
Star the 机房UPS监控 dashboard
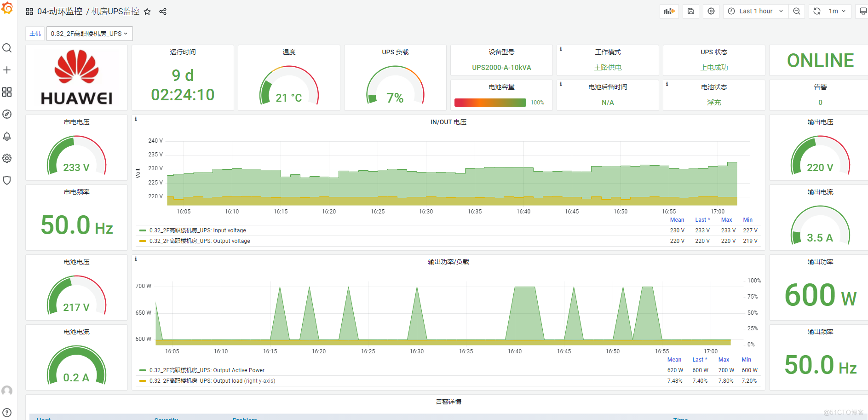pyautogui.click(x=147, y=12)
